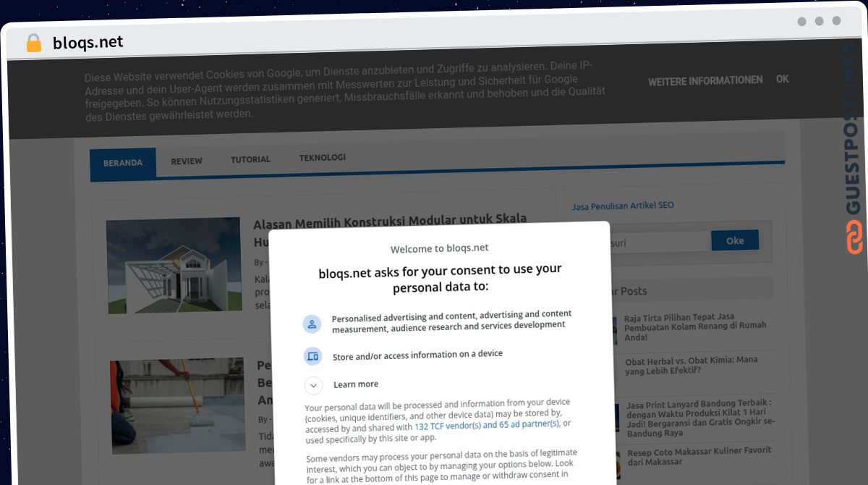Select the TUTORIAL tab
This screenshot has height=485, width=868.
[x=250, y=159]
